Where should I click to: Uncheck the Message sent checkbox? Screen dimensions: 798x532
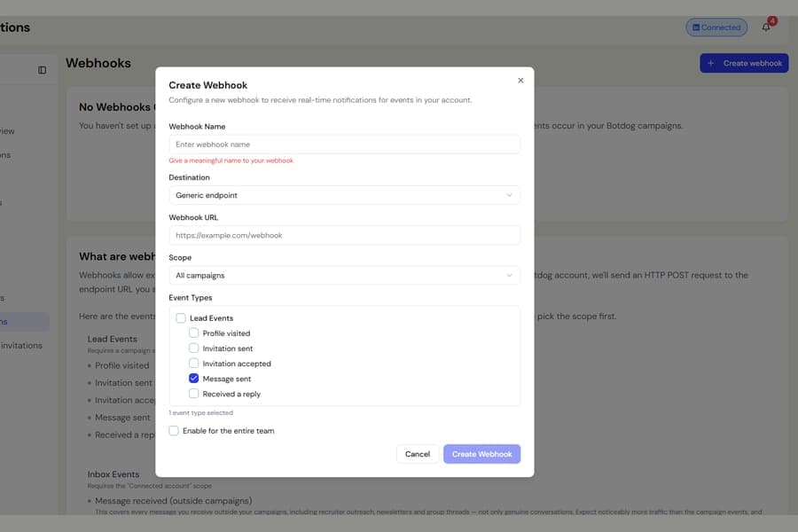(x=194, y=379)
